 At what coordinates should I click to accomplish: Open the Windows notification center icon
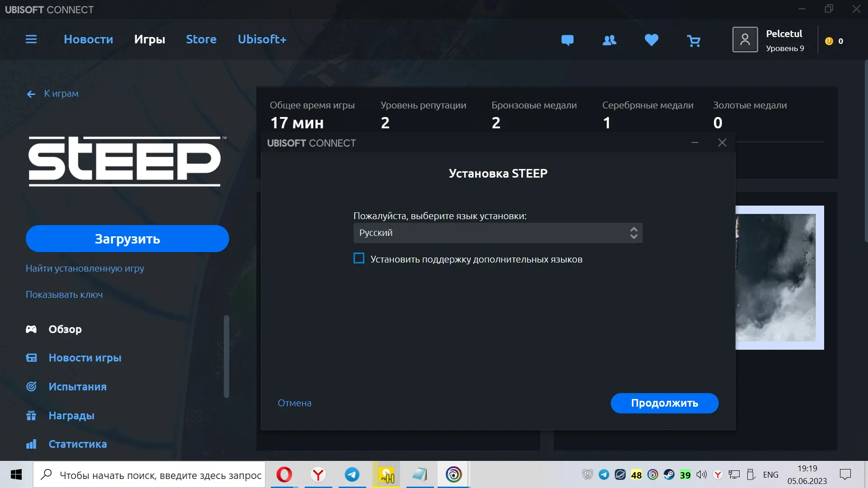(845, 474)
